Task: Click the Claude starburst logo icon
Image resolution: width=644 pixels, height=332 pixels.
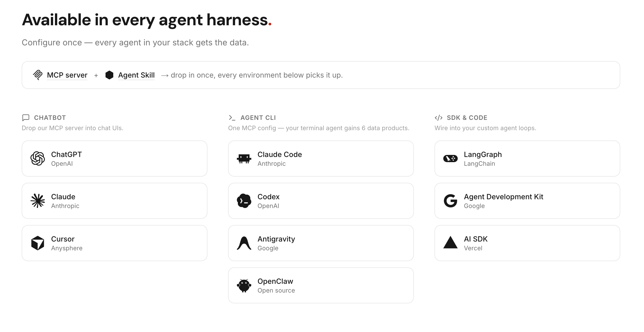Action: (x=38, y=201)
